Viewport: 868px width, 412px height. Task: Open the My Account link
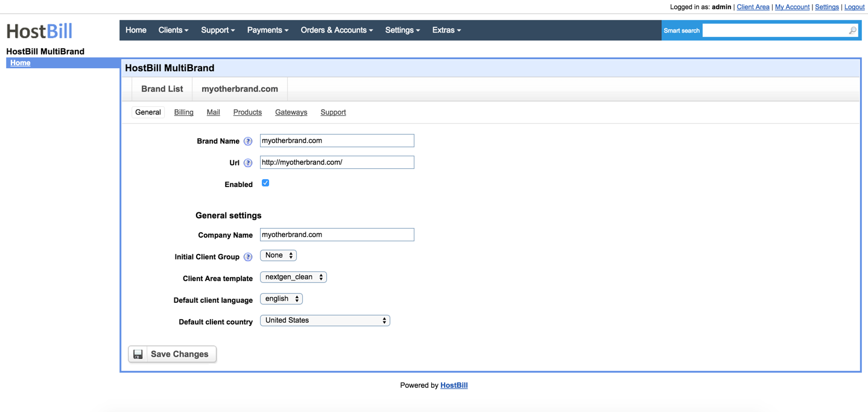(792, 7)
